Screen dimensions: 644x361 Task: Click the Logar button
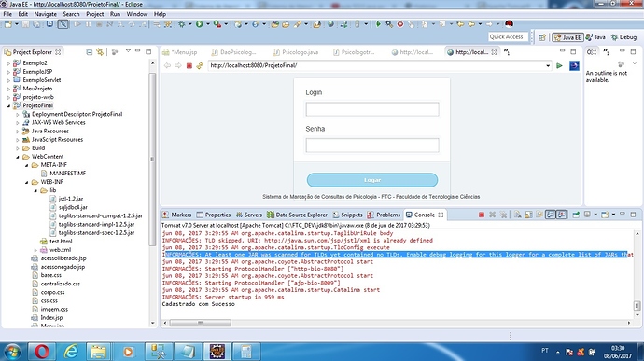point(372,180)
